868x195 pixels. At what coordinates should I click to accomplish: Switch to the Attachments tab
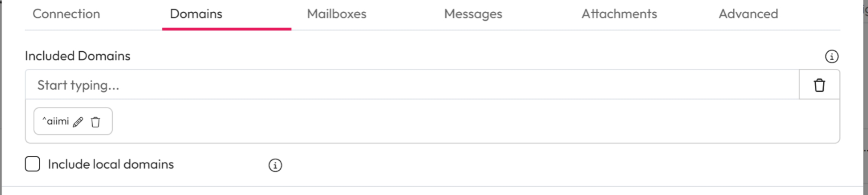pyautogui.click(x=619, y=14)
